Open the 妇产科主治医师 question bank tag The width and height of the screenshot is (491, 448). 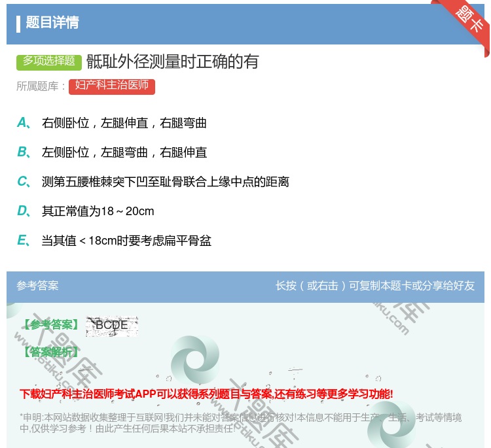112,86
